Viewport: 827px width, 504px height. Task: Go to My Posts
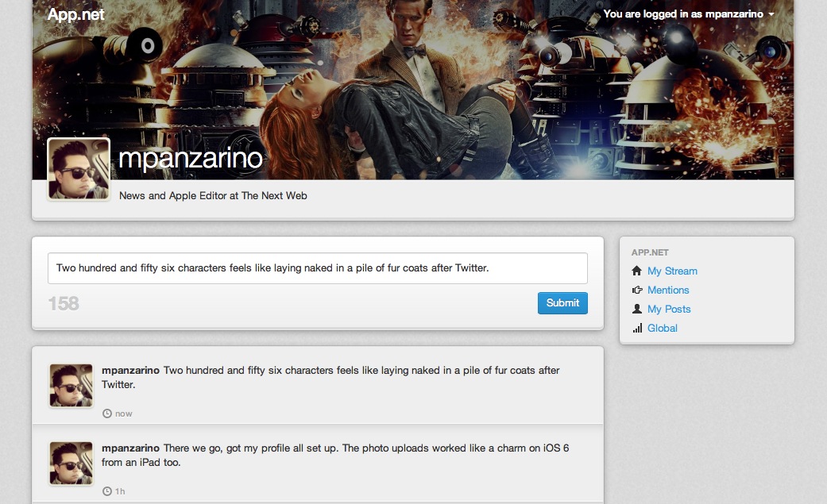point(669,309)
